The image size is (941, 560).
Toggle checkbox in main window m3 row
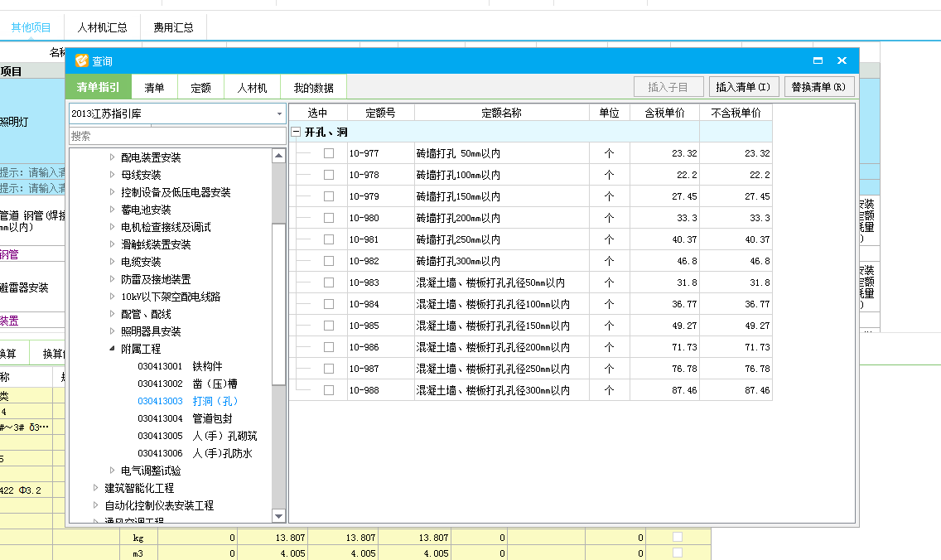coord(678,553)
